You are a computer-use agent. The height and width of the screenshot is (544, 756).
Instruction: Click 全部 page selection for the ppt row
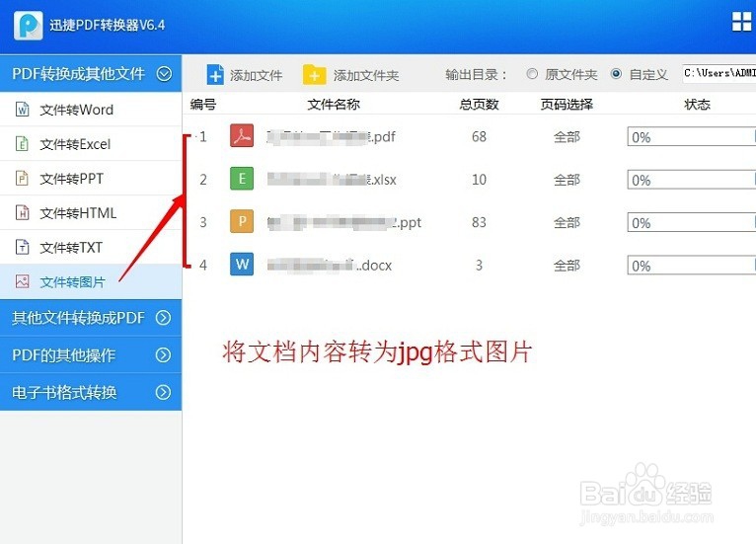click(567, 223)
